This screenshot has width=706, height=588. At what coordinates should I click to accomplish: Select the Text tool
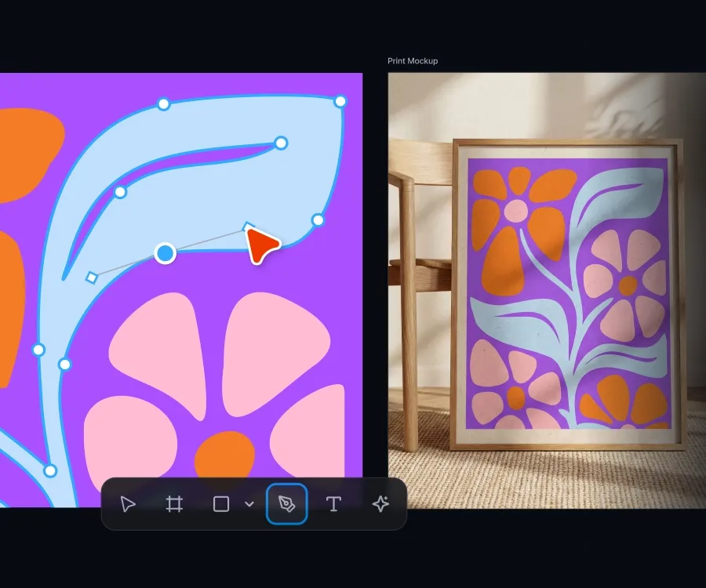[333, 504]
